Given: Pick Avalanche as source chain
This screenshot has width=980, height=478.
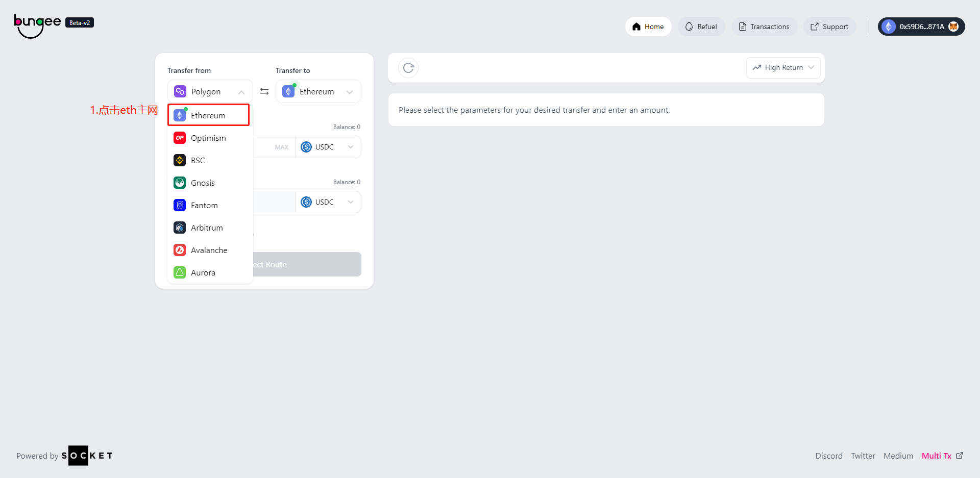Looking at the screenshot, I should 209,250.
